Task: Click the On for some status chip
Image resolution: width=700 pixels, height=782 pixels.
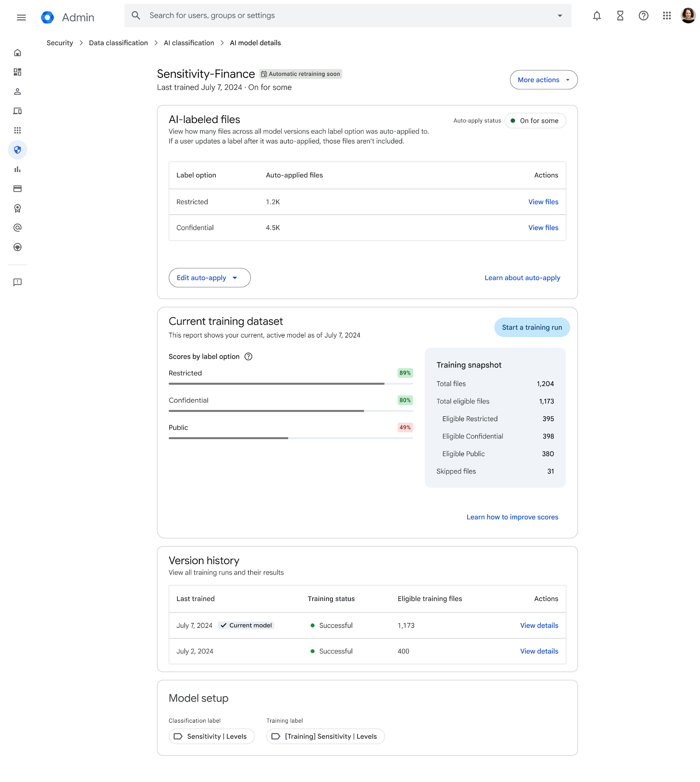Action: [x=535, y=121]
